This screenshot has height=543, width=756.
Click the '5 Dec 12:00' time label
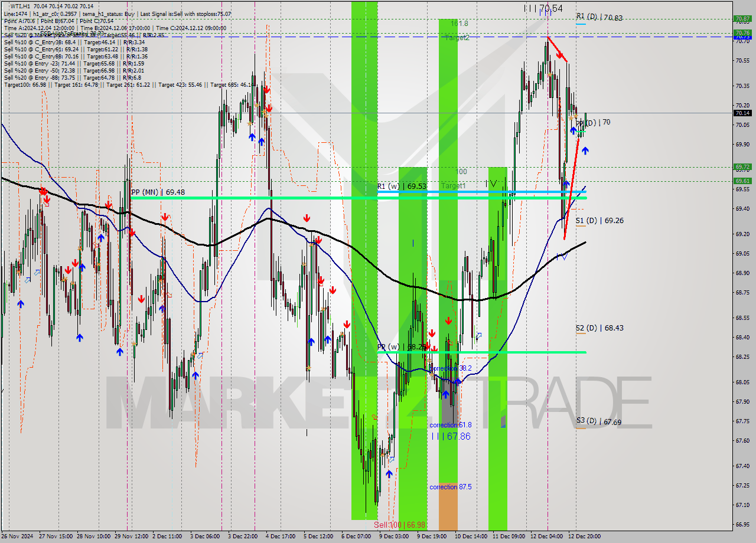pyautogui.click(x=318, y=537)
